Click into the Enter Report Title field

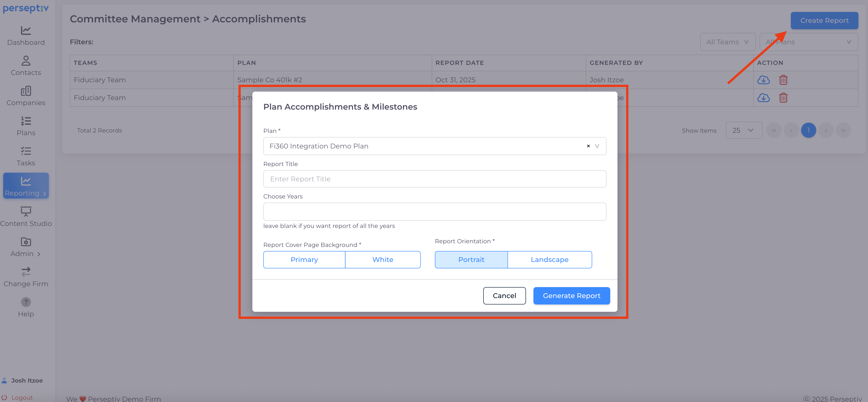pyautogui.click(x=434, y=179)
